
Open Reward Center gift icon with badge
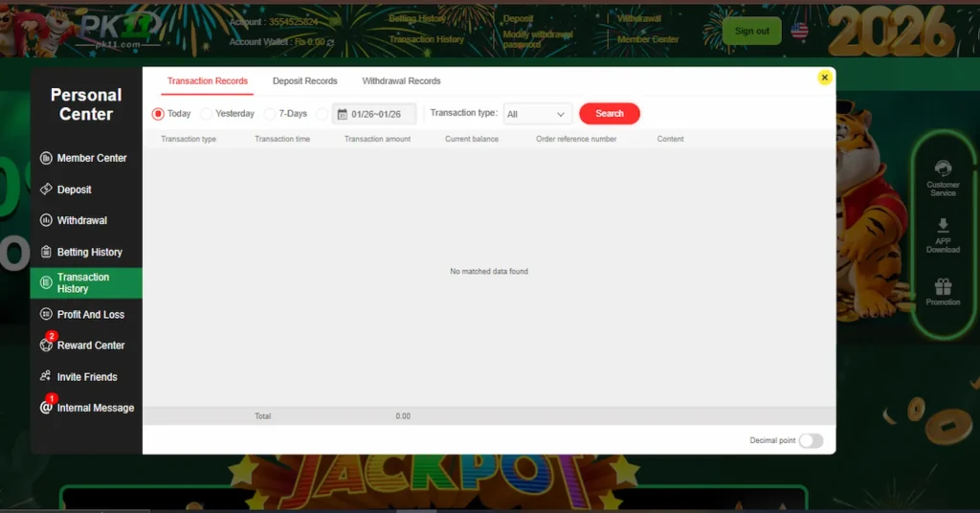[46, 345]
